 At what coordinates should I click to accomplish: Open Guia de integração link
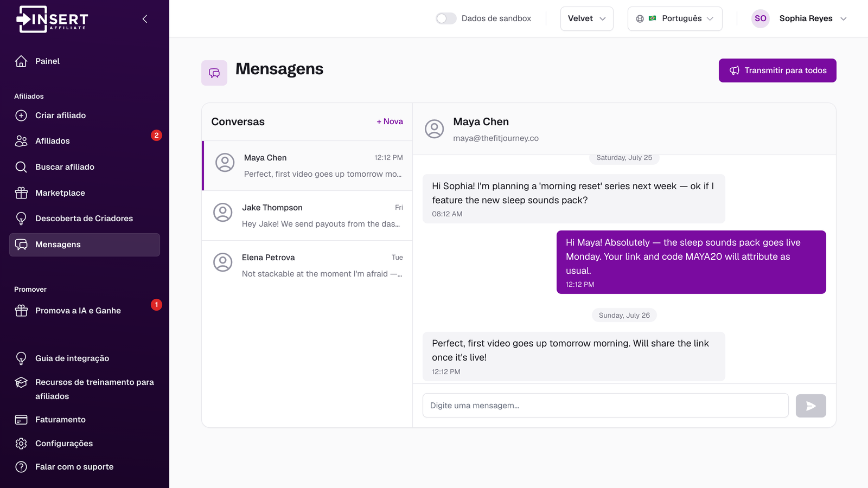point(85,358)
